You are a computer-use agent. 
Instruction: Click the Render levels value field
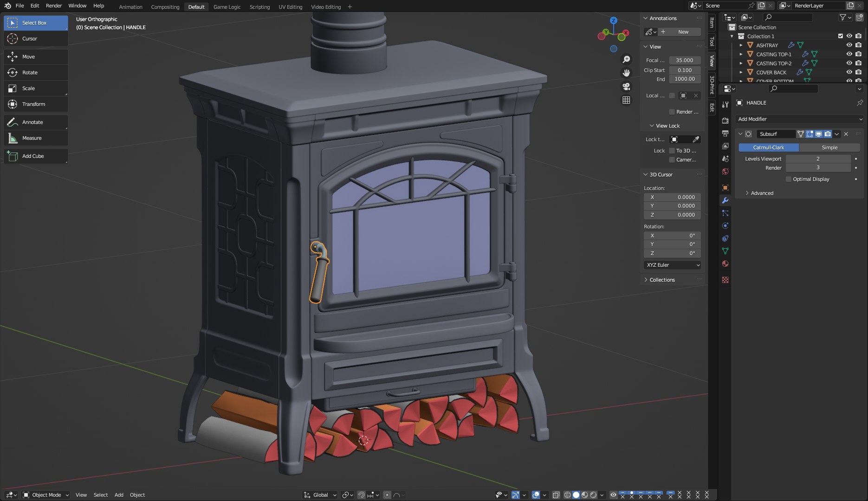point(818,168)
